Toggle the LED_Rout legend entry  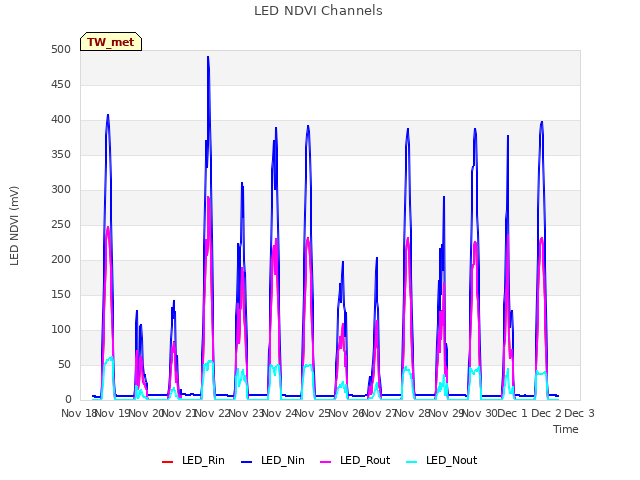[x=355, y=460]
